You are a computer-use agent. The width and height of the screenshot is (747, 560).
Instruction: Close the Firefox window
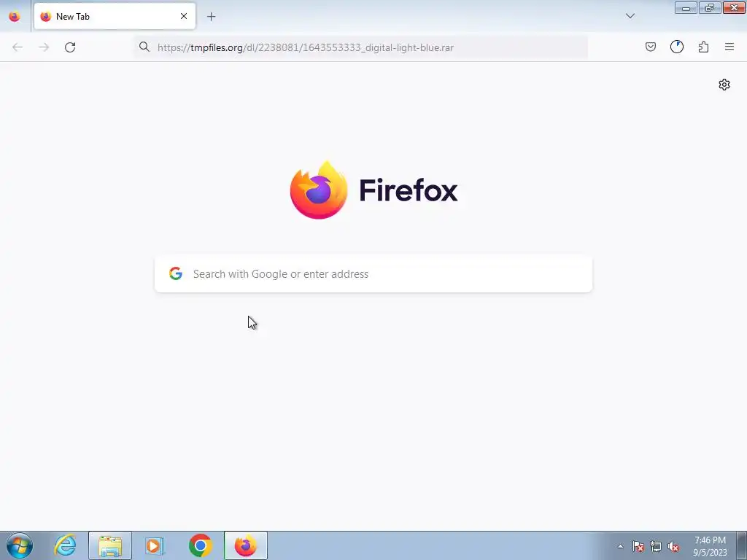[734, 8]
